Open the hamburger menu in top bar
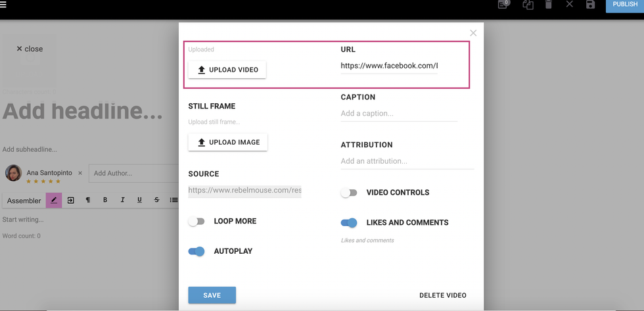Viewport: 644px width, 311px height. pos(3,5)
